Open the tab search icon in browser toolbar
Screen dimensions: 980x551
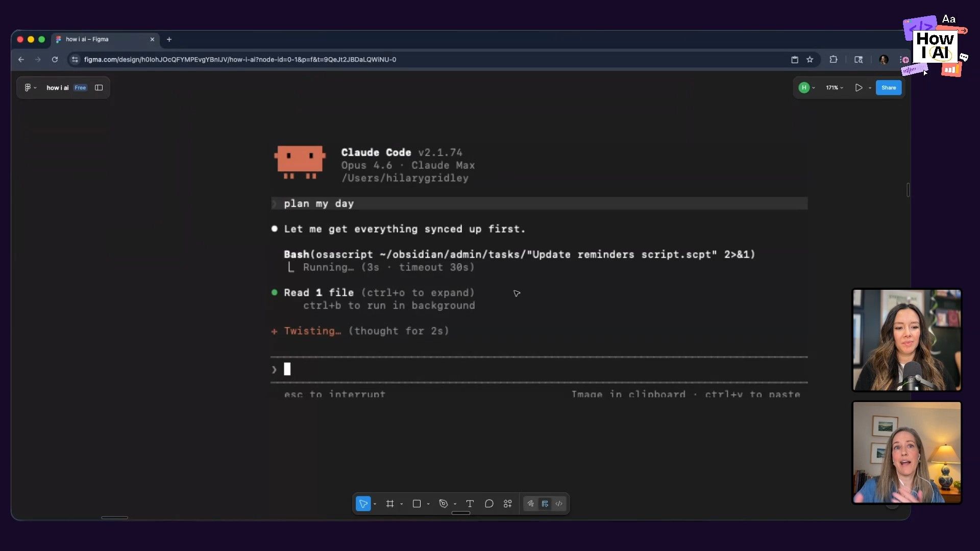click(859, 60)
